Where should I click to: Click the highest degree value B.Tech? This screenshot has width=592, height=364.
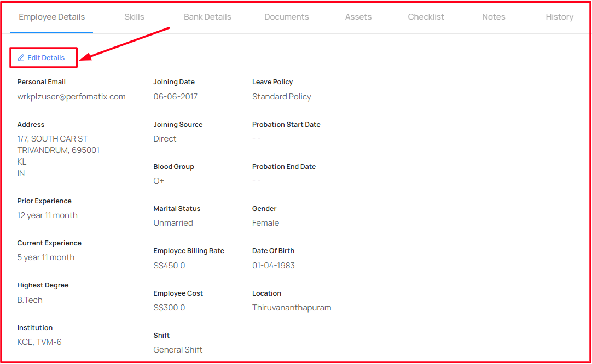(30, 300)
